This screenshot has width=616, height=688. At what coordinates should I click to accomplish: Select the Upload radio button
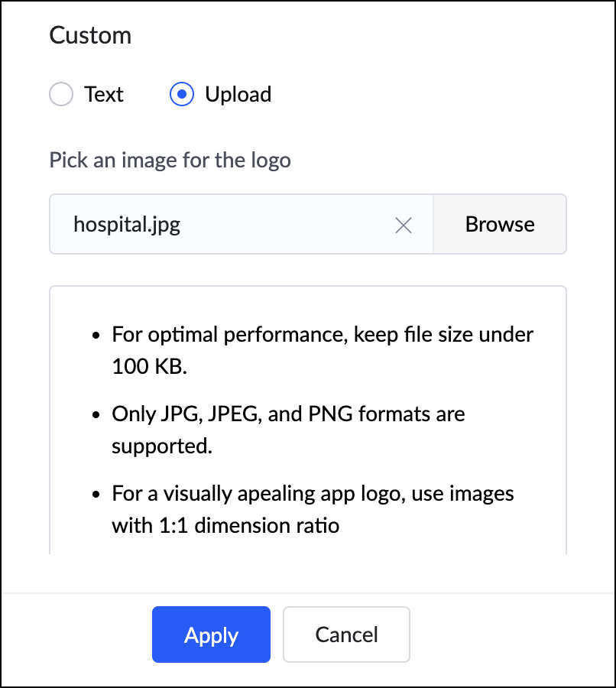[181, 95]
